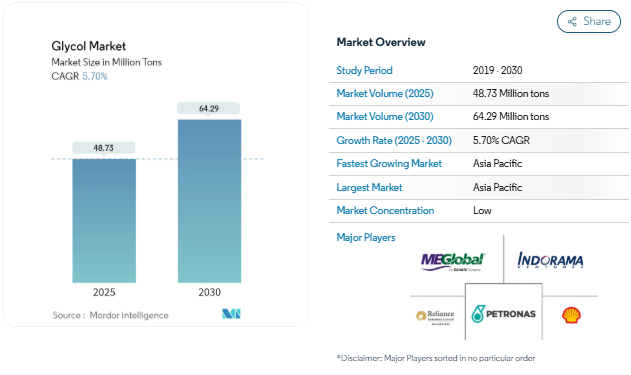Click the Mordor Intelligence logo in chart
The height and width of the screenshot is (375, 631).
(x=231, y=314)
